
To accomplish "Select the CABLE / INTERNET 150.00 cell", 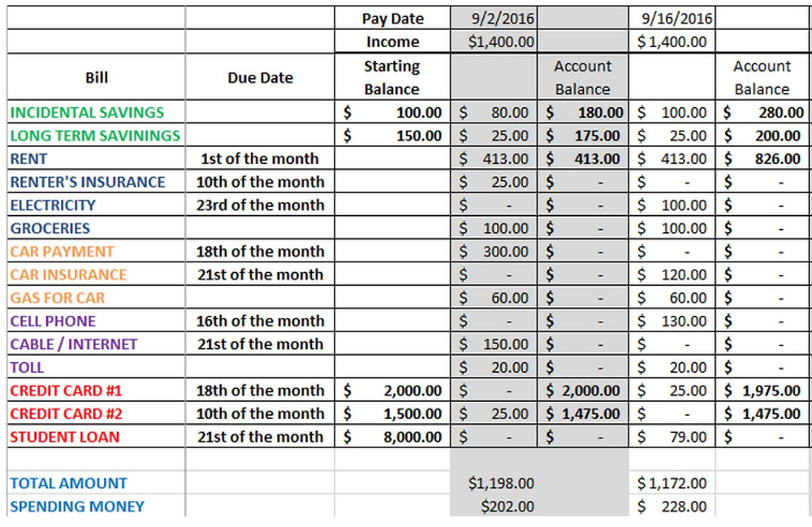I will (494, 343).
